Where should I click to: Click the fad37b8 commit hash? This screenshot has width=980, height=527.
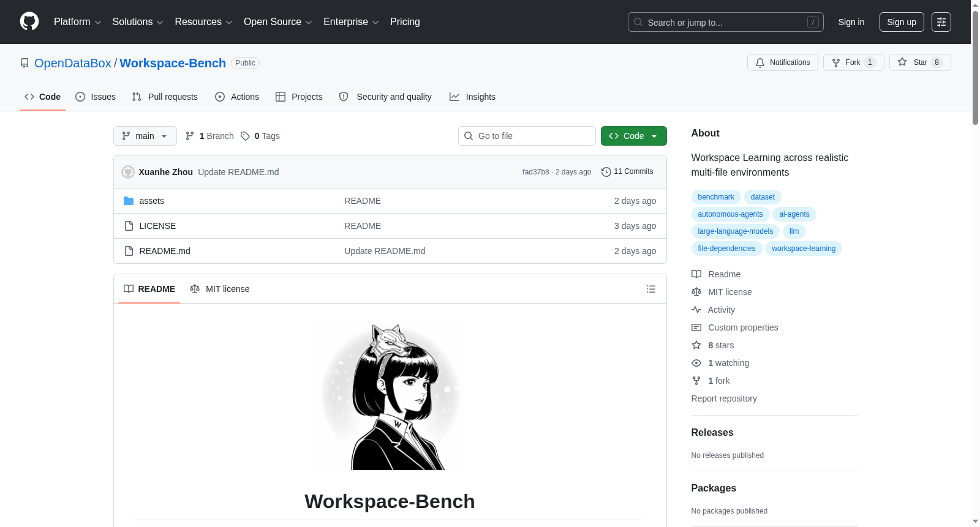click(535, 172)
